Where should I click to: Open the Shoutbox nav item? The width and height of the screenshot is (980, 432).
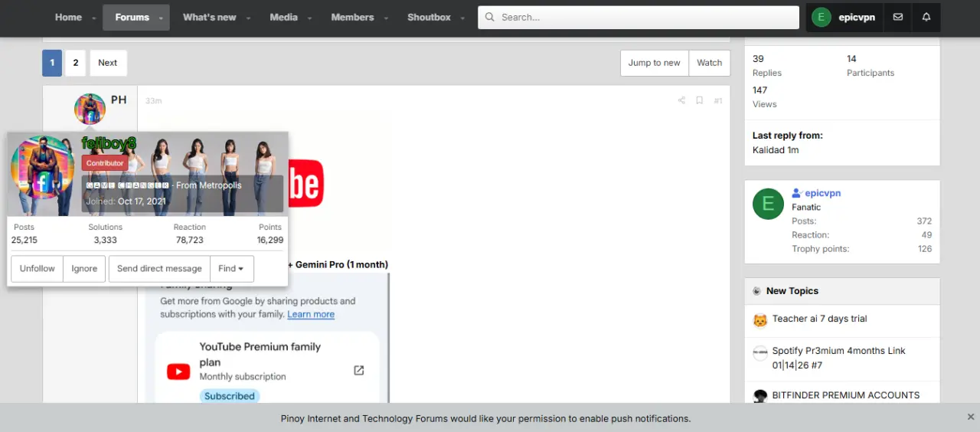coord(429,17)
